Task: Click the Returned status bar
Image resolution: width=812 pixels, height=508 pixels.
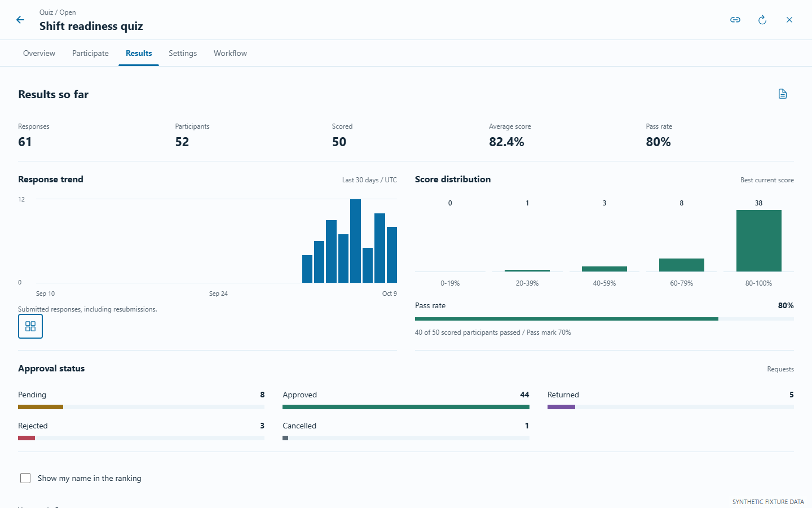Action: [x=670, y=406]
